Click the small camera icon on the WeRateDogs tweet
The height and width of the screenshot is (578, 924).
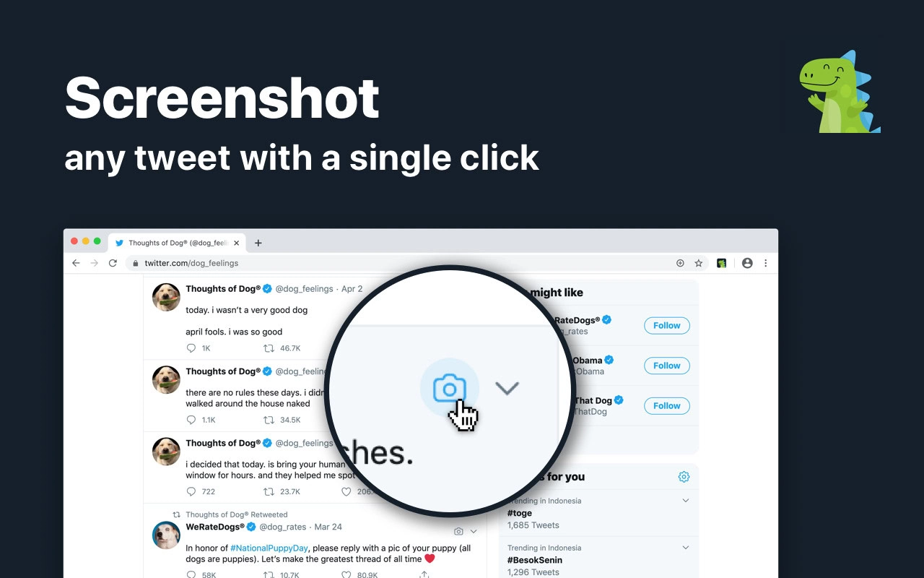tap(458, 531)
